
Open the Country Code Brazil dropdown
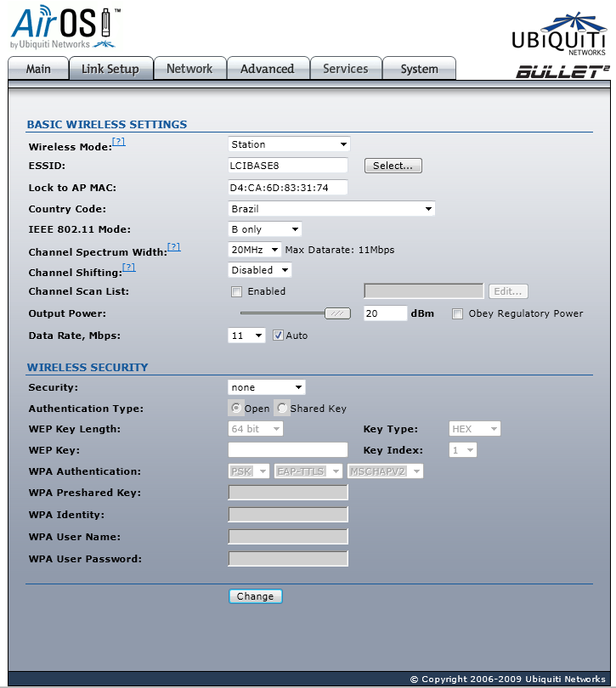331,209
